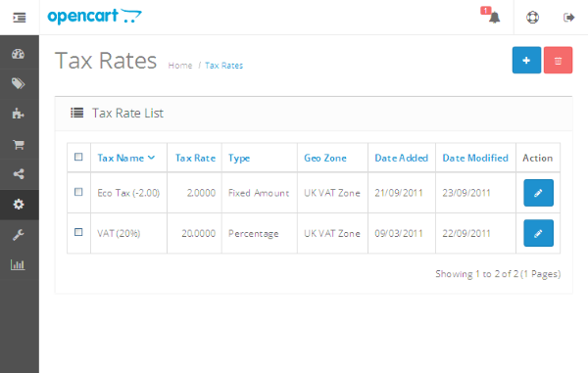Click the '20.0000' tax rate value
This screenshot has width=588, height=373.
coord(198,233)
